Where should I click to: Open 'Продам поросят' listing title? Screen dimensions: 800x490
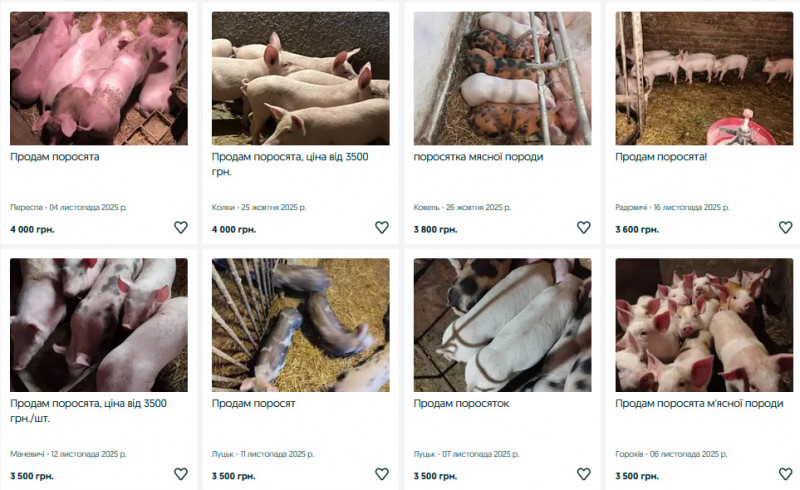tap(254, 403)
